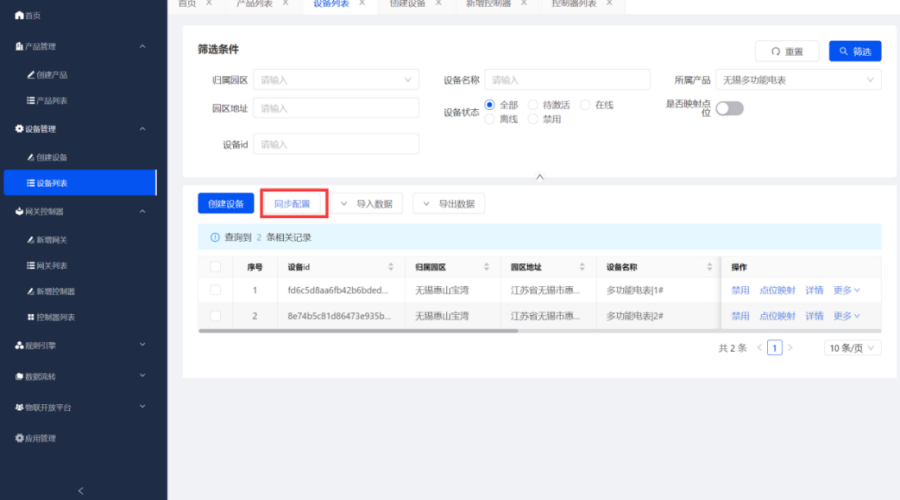Expand 更多 for row 1 device

(x=847, y=290)
